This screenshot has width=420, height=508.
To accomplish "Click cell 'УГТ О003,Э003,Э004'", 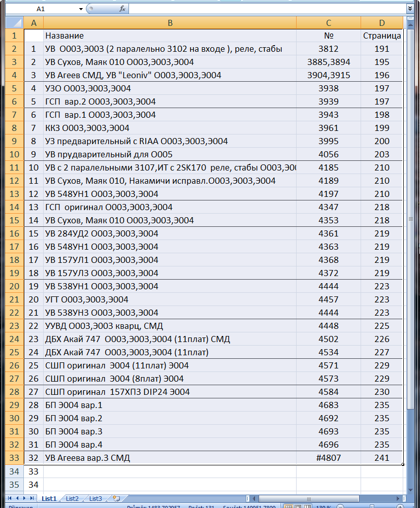I will tap(170, 299).
